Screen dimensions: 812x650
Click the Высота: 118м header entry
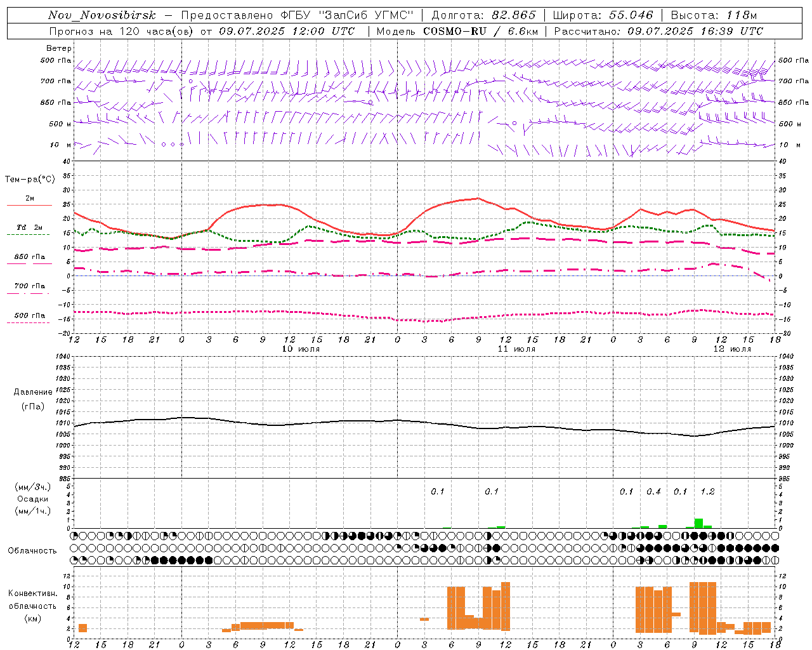(x=713, y=15)
